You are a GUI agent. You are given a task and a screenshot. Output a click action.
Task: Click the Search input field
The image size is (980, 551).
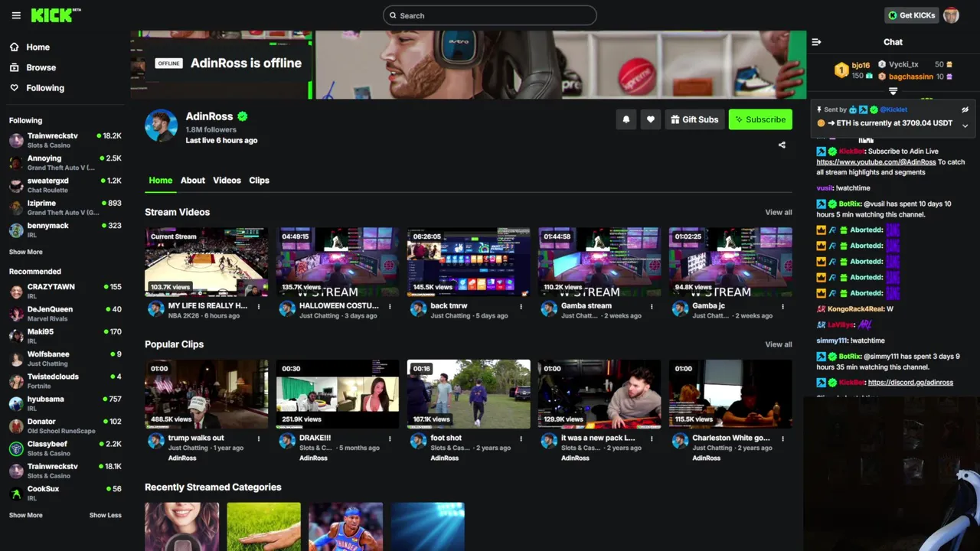[489, 15]
